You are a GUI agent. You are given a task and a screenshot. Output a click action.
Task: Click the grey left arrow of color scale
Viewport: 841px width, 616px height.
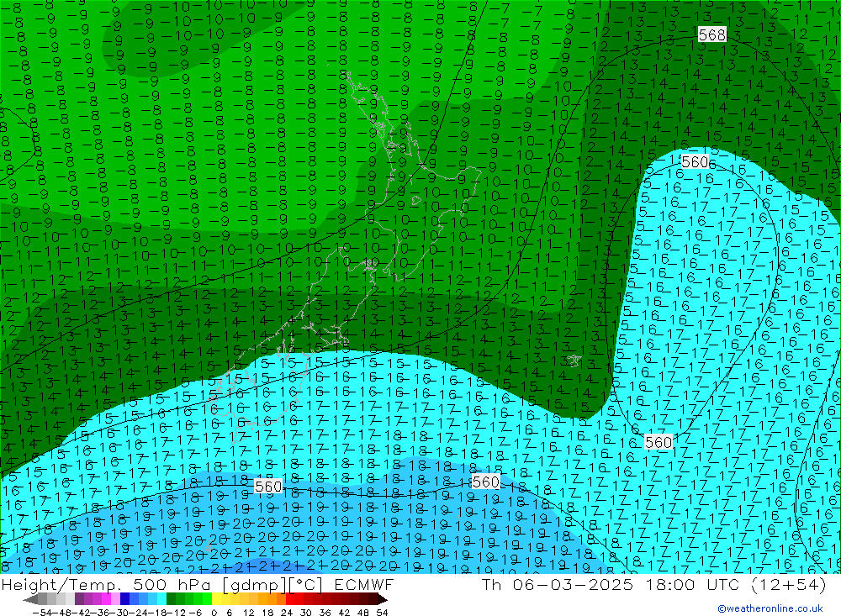pyautogui.click(x=30, y=599)
